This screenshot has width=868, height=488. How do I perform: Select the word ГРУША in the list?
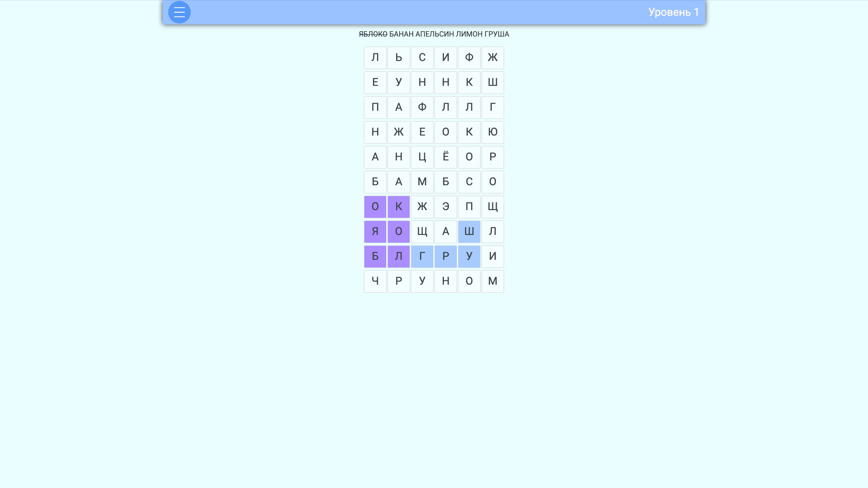coord(497,34)
